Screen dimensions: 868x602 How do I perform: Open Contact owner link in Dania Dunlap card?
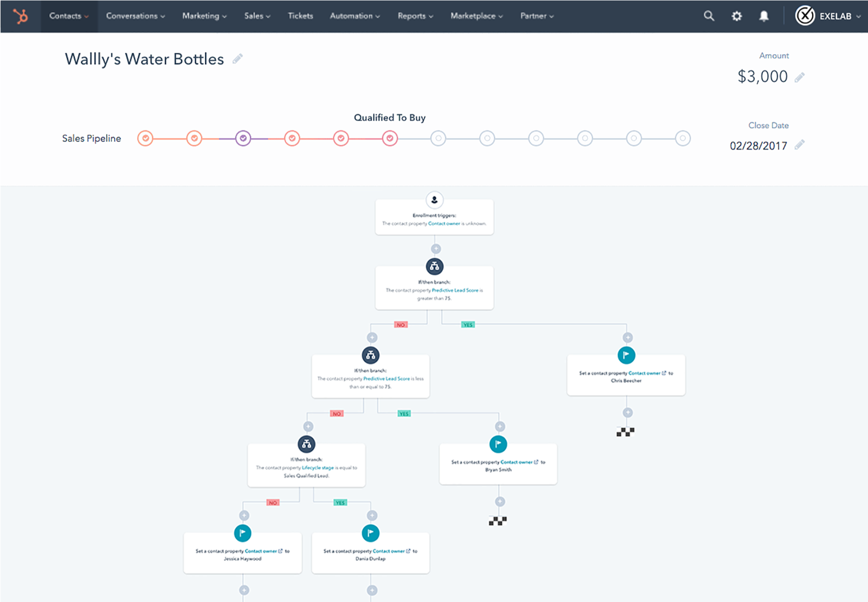pos(388,551)
